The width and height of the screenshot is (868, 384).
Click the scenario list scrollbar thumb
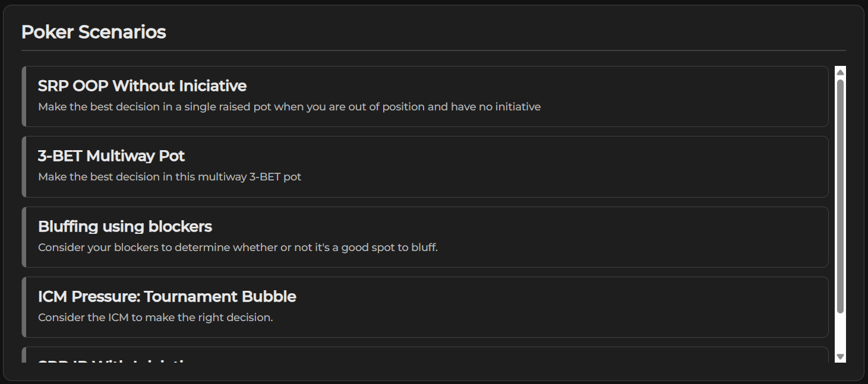coord(840,196)
